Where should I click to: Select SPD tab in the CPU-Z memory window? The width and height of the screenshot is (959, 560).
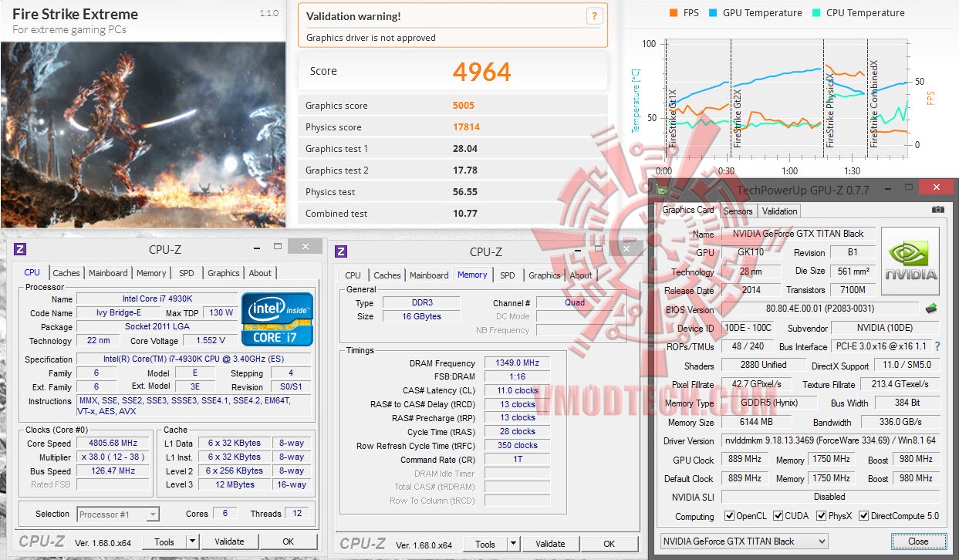pos(507,275)
